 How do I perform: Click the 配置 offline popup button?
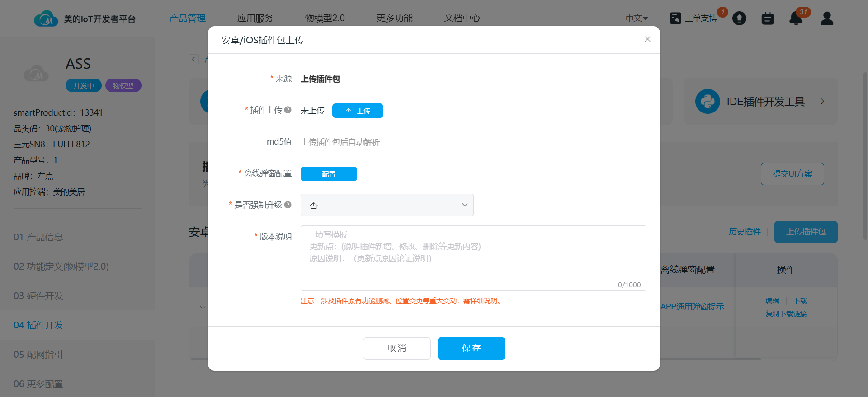point(329,174)
